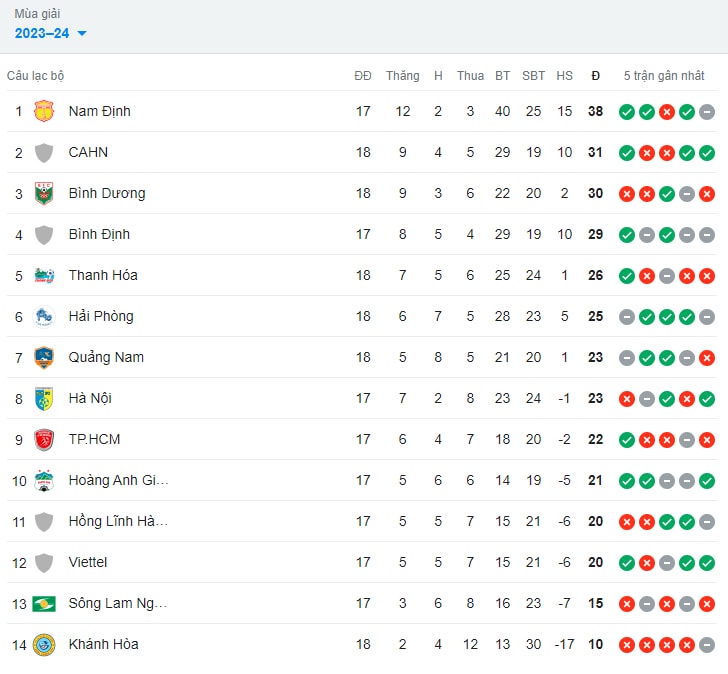This screenshot has height=674, width=728.
Task: Click the HS goal difference header
Action: click(565, 76)
